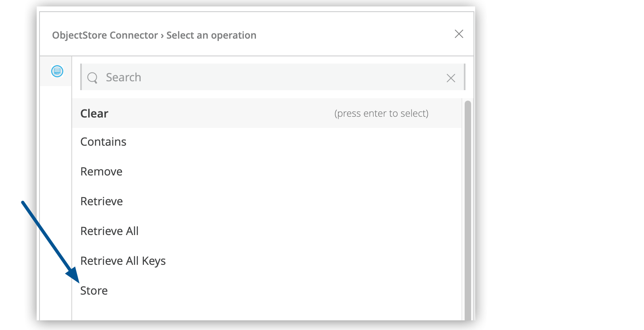Select the Clear operation
The image size is (644, 330).
point(94,113)
